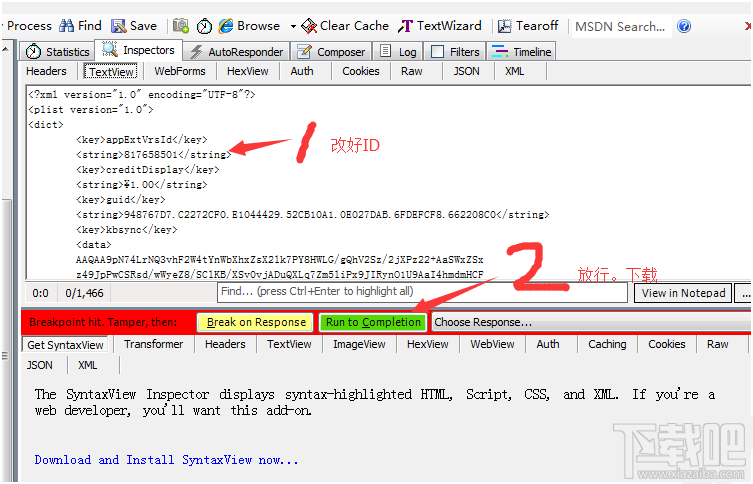Image resolution: width=753 pixels, height=484 pixels.
Task: Open the response Auth tab
Action: [x=548, y=344]
